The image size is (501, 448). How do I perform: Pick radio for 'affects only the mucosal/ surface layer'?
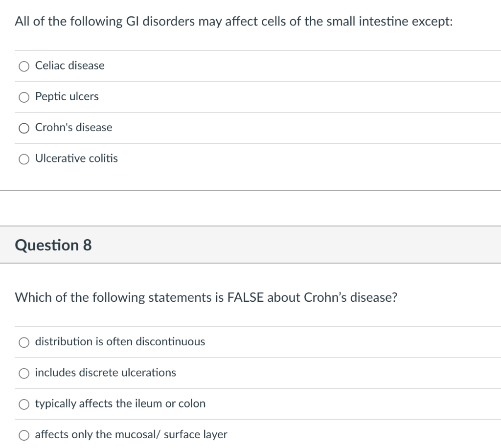coord(24,435)
